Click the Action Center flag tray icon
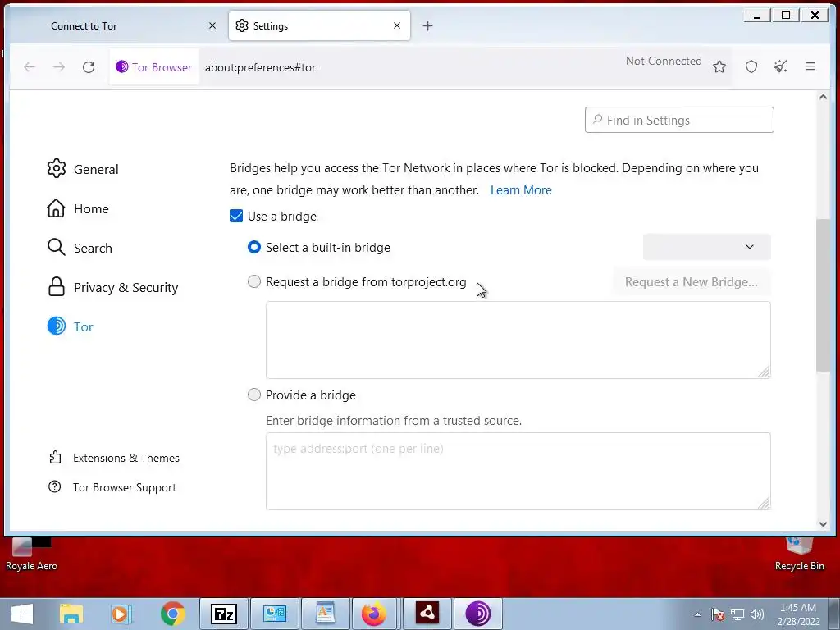840x630 pixels. [718, 614]
